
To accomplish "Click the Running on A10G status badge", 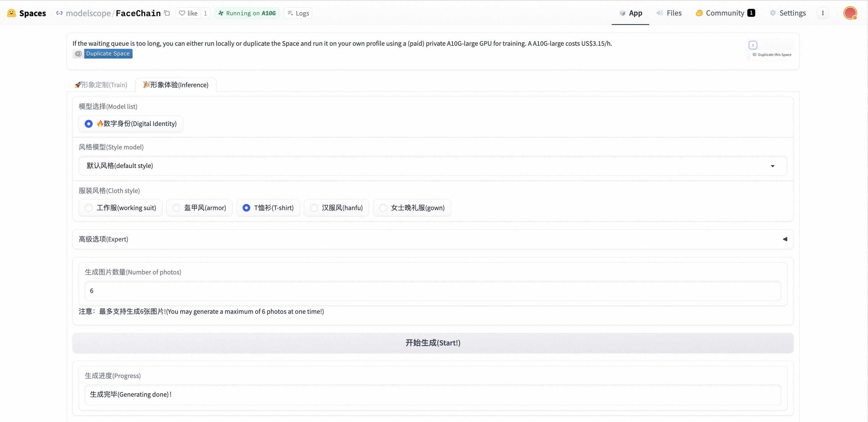I will coord(247,13).
